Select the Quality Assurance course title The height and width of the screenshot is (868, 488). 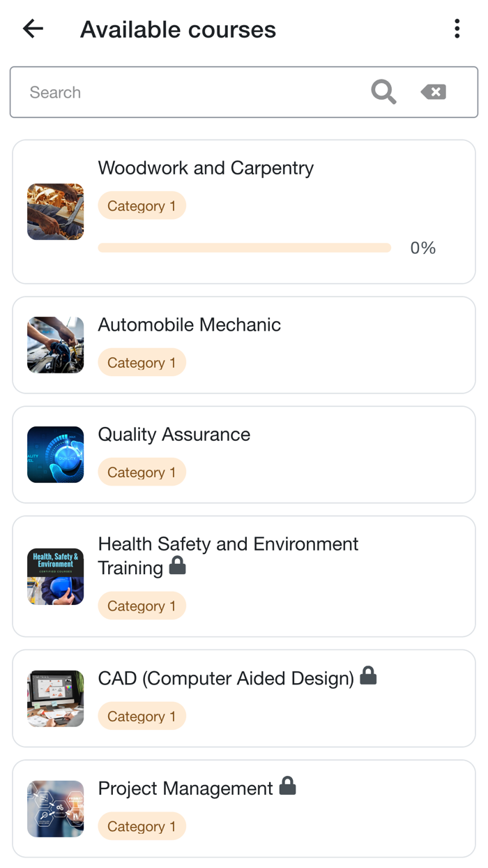(x=174, y=435)
